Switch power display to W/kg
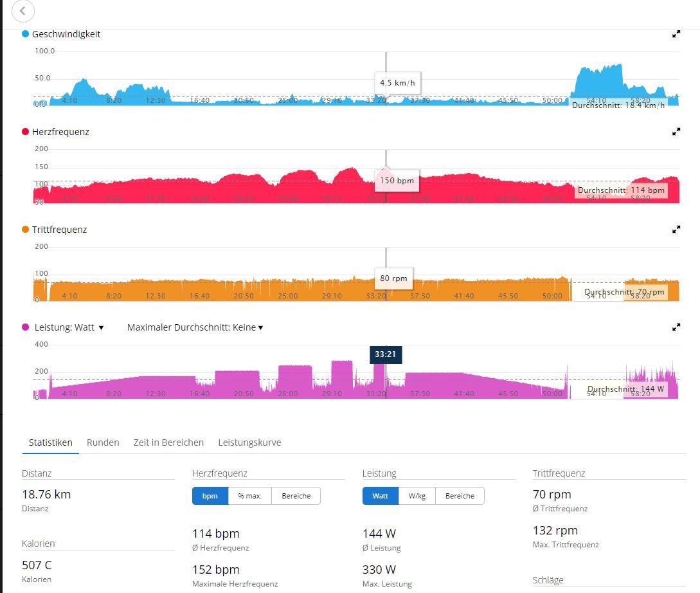Image resolution: width=700 pixels, height=593 pixels. pos(417,496)
